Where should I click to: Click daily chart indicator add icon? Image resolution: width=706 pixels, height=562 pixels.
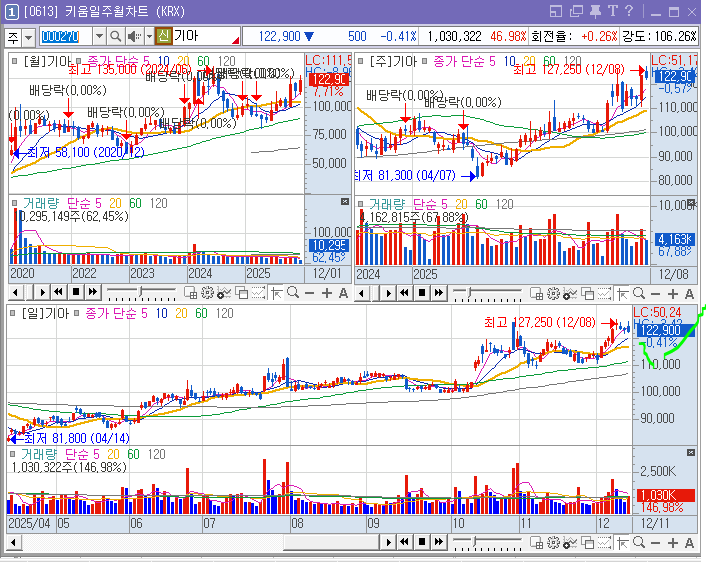(570, 543)
